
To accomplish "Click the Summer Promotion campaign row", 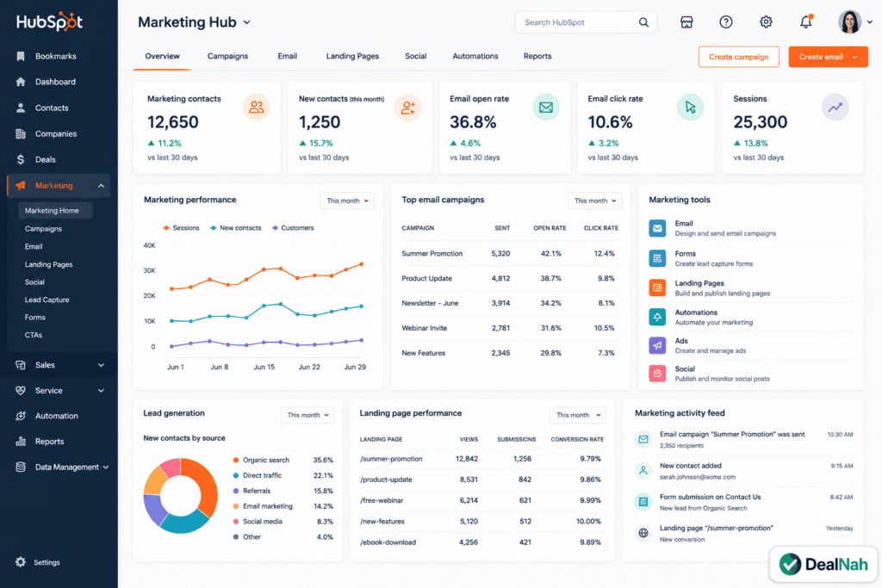I will (x=510, y=253).
